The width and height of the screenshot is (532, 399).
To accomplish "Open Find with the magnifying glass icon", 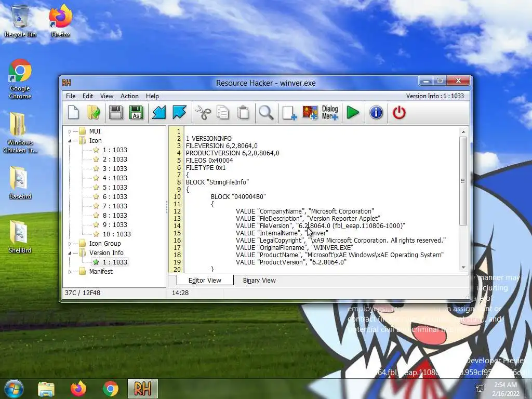I will click(266, 113).
